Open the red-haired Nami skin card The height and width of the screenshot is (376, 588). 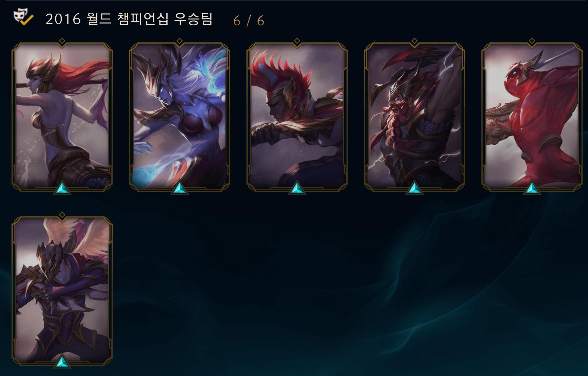[x=62, y=117]
